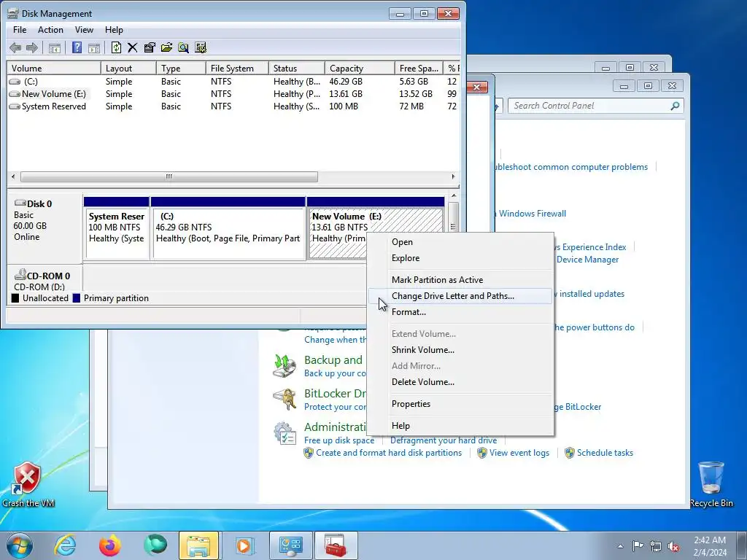747x560 pixels.
Task: Click the Forward arrow in Disk Management toolbar
Action: 32,47
